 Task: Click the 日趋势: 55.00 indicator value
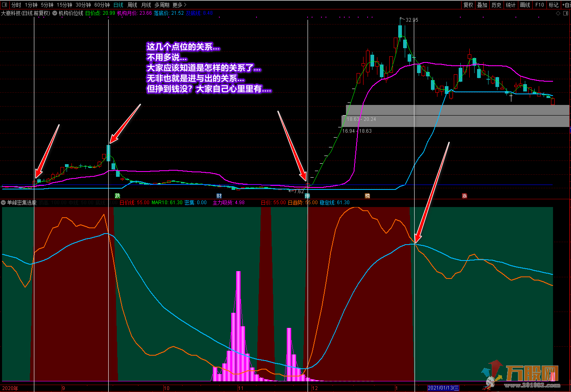coord(303,203)
